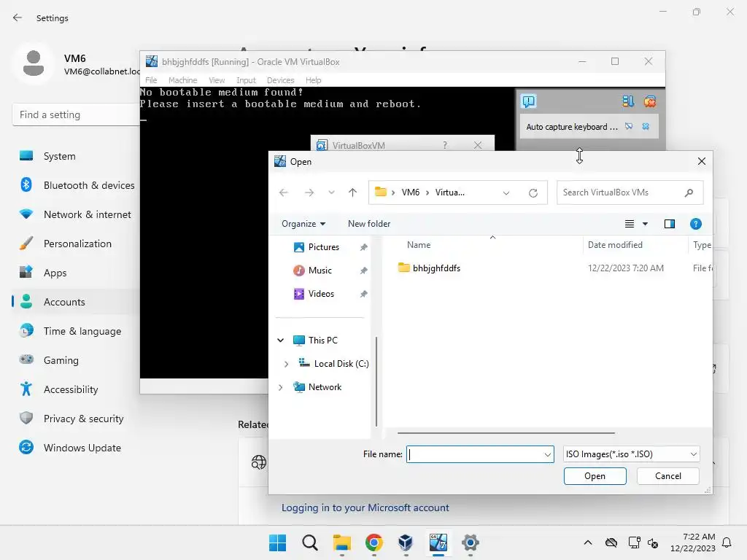Open the blue help icon in Open dialog
The image size is (747, 560).
coord(695,224)
